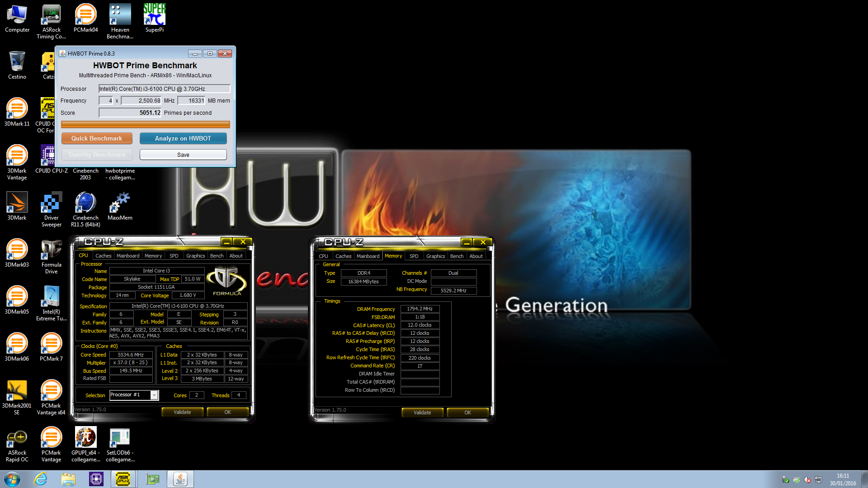
Task: Open SetLODb6 collegamento shortcut
Action: point(120,445)
